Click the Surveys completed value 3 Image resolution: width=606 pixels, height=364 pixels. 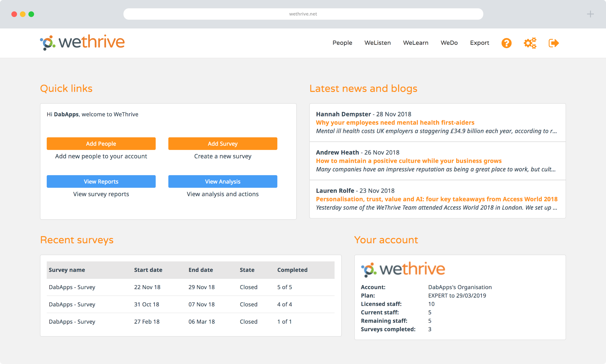430,329
